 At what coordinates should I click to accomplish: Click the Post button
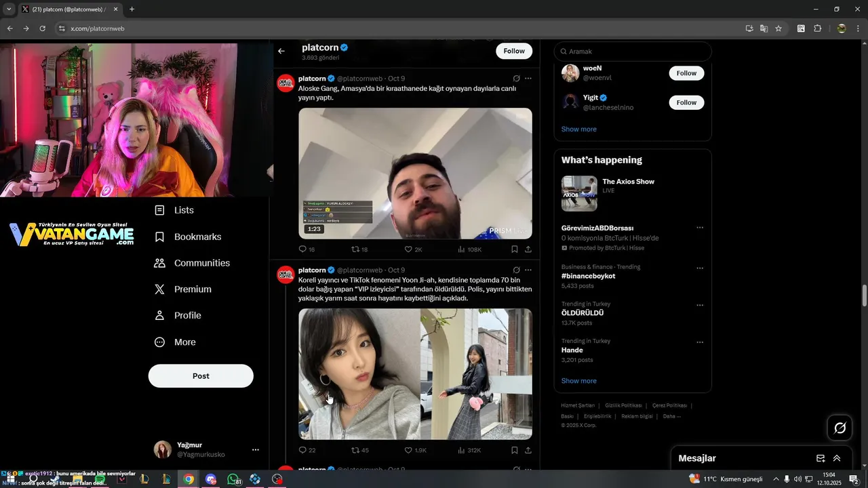pyautogui.click(x=201, y=376)
